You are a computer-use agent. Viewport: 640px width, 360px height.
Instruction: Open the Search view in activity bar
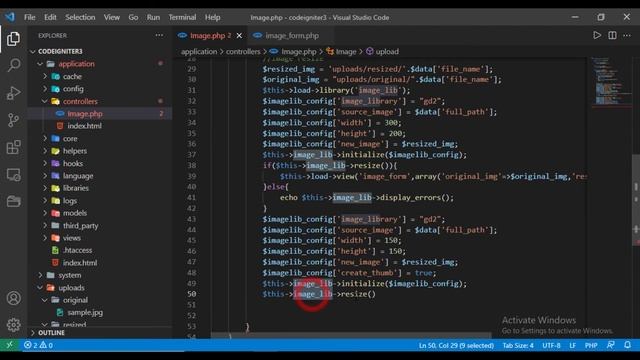tap(13, 65)
